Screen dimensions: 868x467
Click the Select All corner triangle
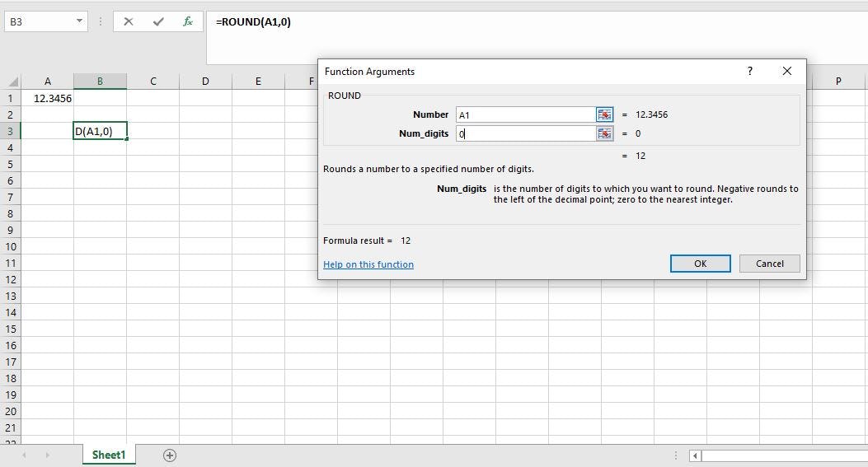12,82
